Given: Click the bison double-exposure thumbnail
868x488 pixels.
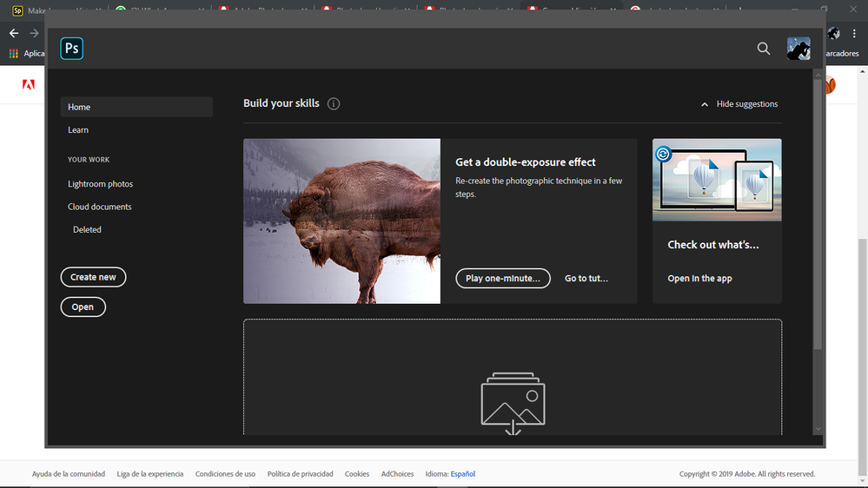Looking at the screenshot, I should point(341,221).
